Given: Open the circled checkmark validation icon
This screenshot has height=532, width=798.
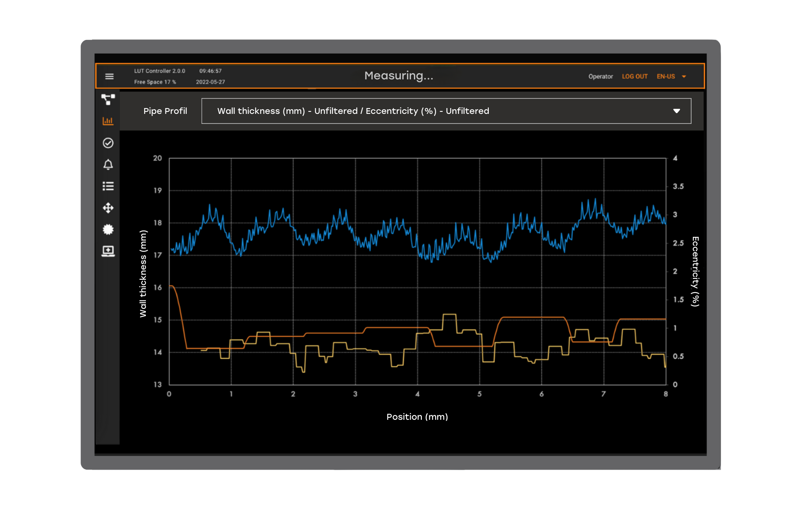Looking at the screenshot, I should pos(108,143).
